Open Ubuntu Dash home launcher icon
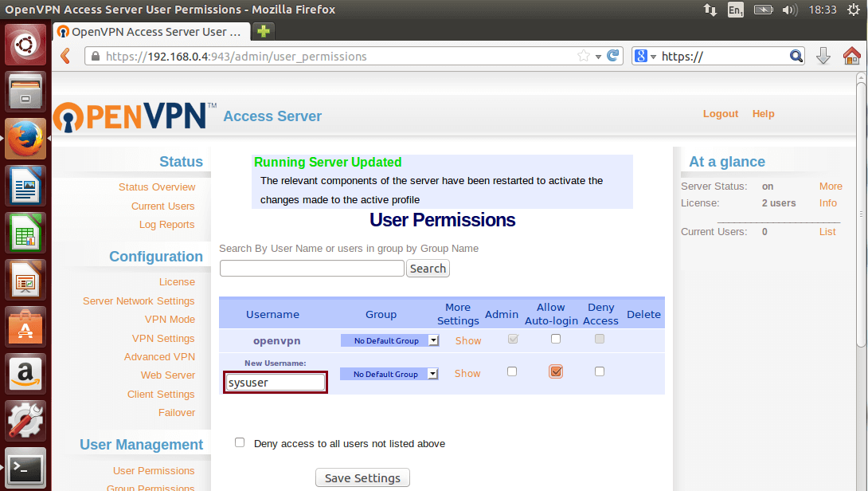868x491 pixels. [x=25, y=45]
